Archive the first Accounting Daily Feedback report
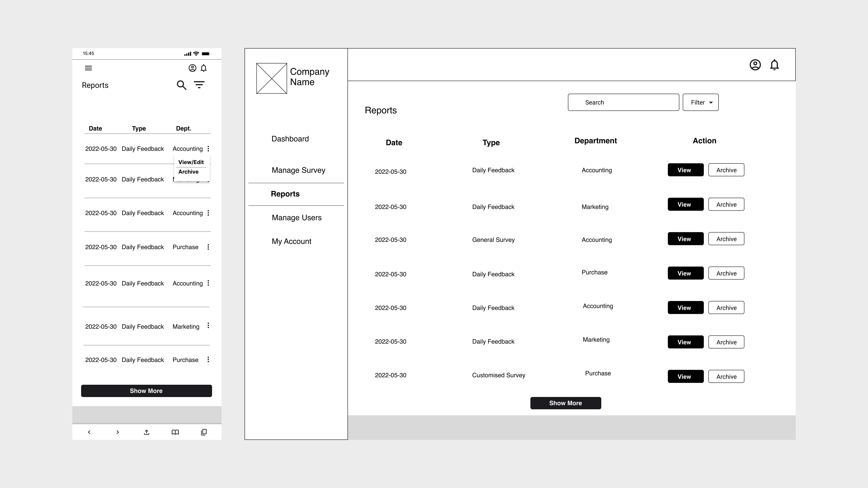The height and width of the screenshot is (488, 868). (726, 170)
